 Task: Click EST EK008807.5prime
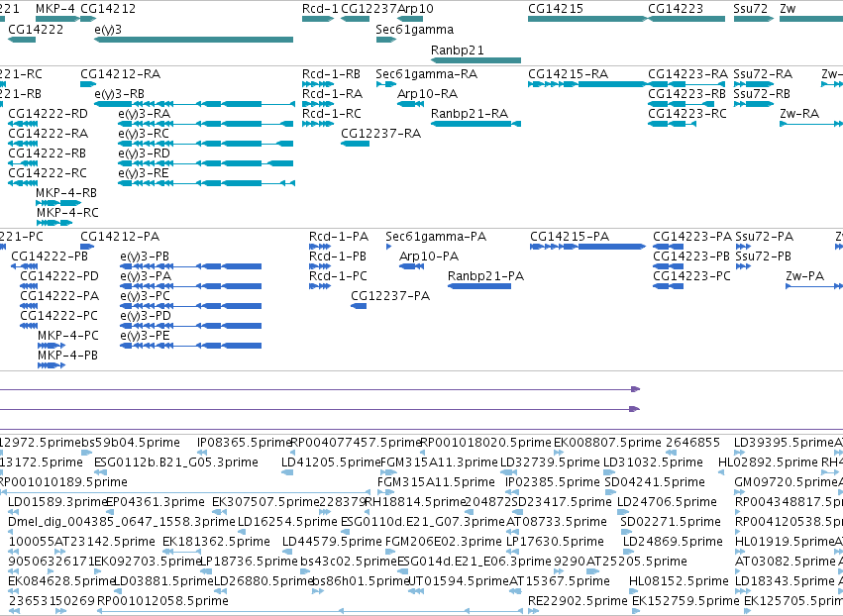coord(607,443)
